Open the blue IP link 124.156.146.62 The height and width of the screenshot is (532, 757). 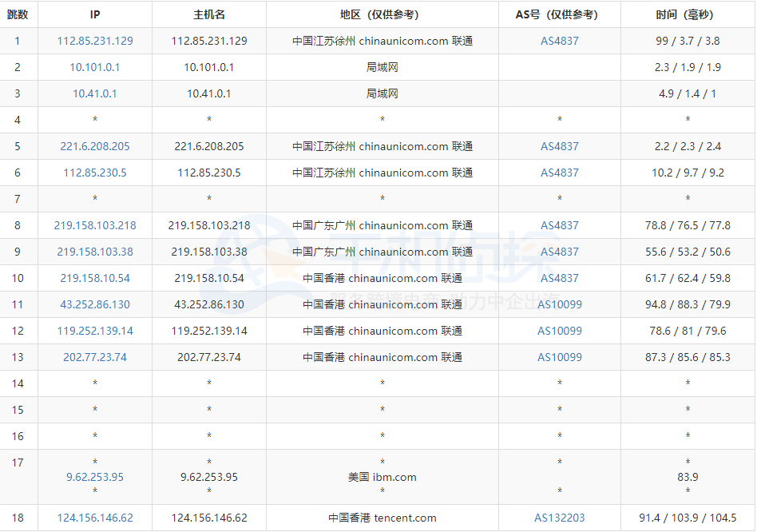click(x=95, y=518)
